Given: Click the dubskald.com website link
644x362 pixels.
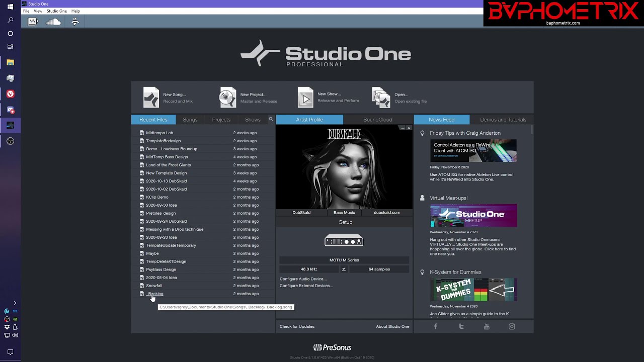Looking at the screenshot, I should point(387,213).
